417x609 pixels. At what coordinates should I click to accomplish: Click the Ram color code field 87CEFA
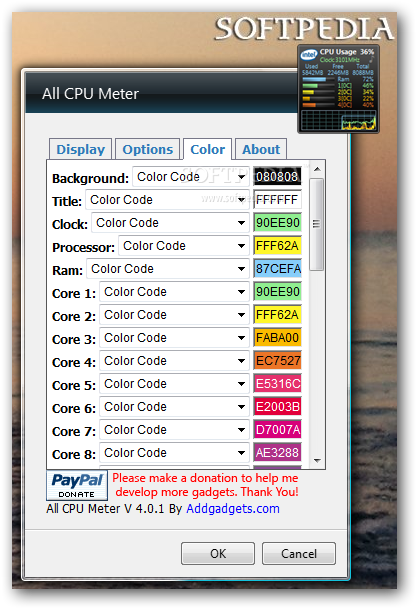[277, 269]
